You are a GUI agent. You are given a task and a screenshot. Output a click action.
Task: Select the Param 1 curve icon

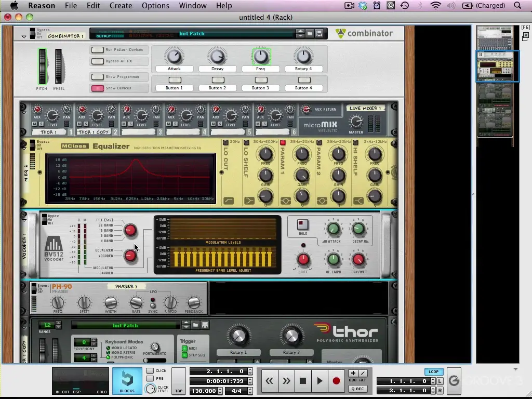click(285, 201)
